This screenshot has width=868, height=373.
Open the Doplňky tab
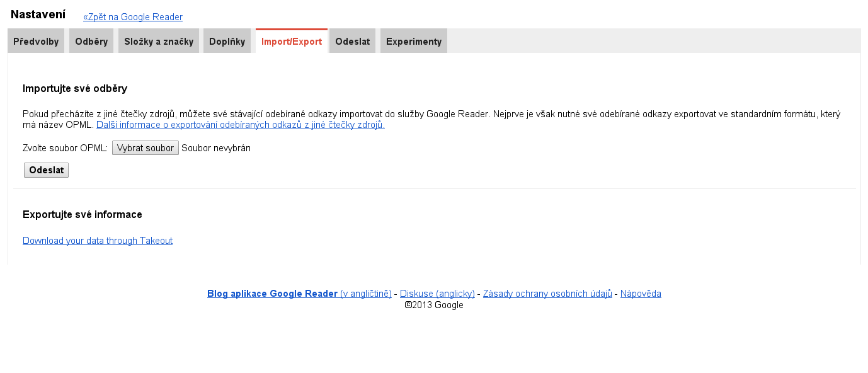(227, 42)
